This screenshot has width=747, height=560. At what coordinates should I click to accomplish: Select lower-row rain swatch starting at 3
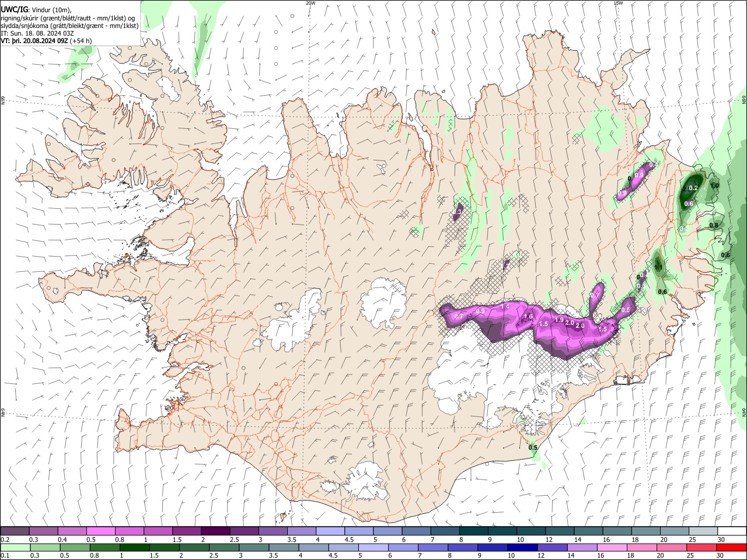point(254,547)
